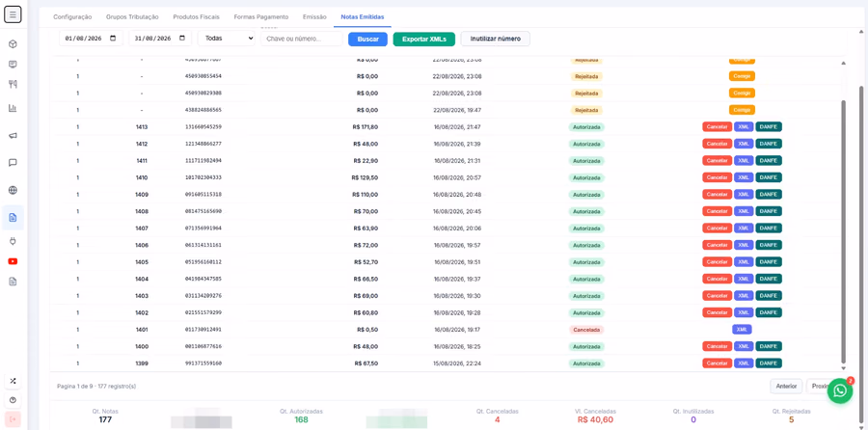This screenshot has height=430, width=868.
Task: Click the start date field 01/08/2026
Action: (91, 39)
